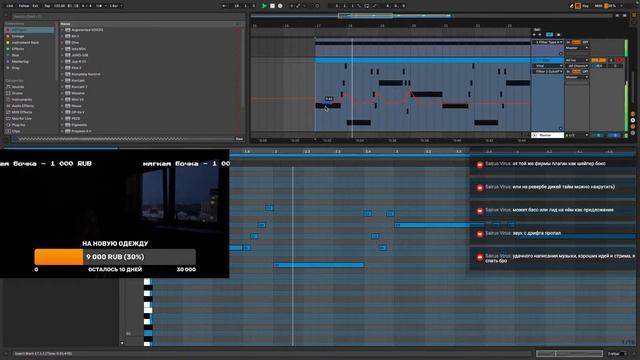Image resolution: width=640 pixels, height=360 pixels.
Task: Click the Previous Locator arrow icon
Action: coord(534,35)
